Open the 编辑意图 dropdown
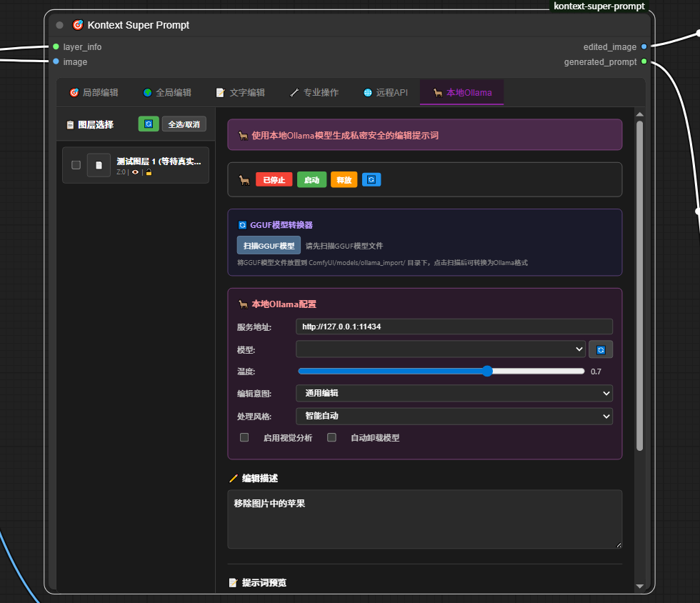Image resolution: width=700 pixels, height=603 pixels. (454, 393)
